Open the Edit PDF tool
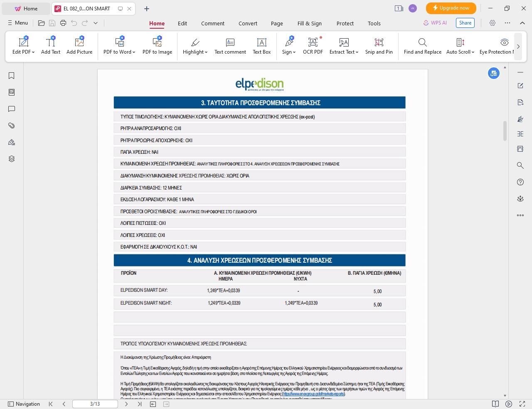 coord(23,45)
